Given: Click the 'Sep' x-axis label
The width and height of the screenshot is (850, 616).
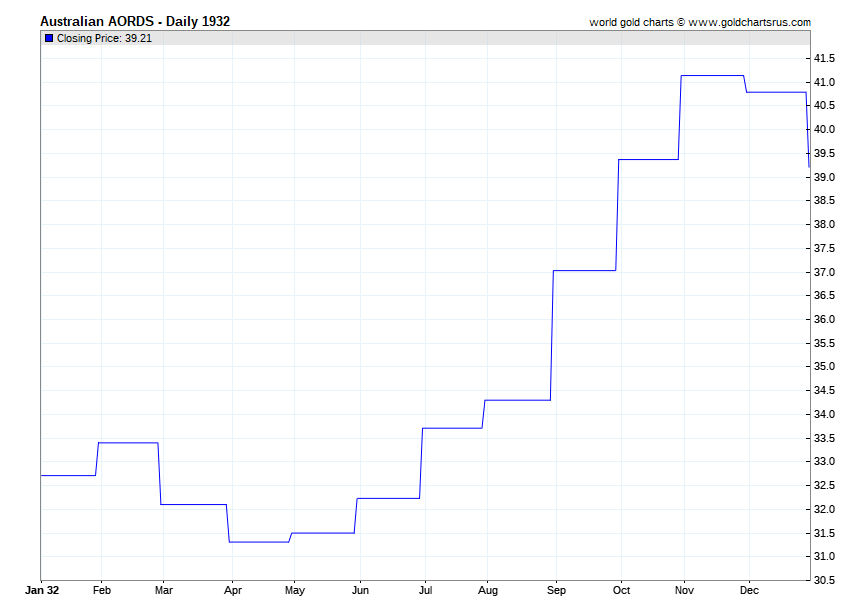Looking at the screenshot, I should click(556, 591).
